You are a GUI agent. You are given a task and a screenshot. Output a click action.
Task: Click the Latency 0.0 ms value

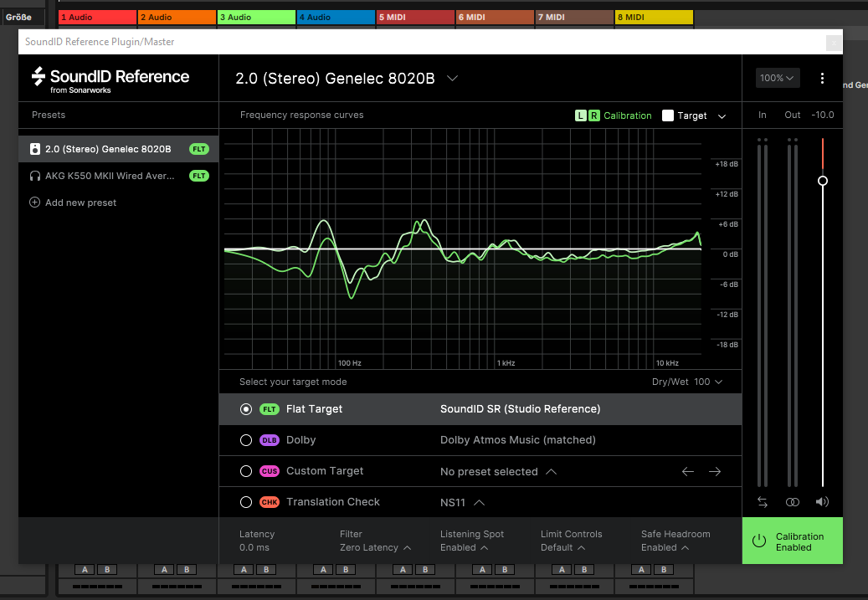click(x=254, y=547)
